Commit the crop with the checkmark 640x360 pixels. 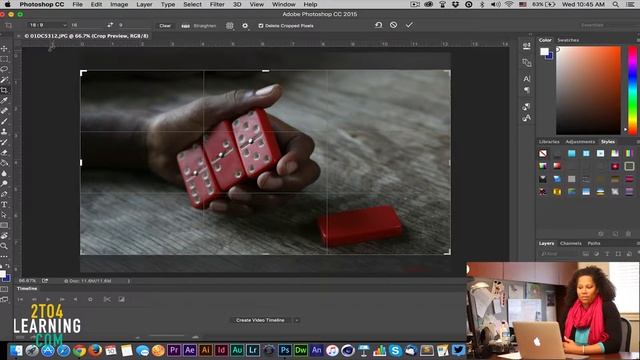[409, 25]
